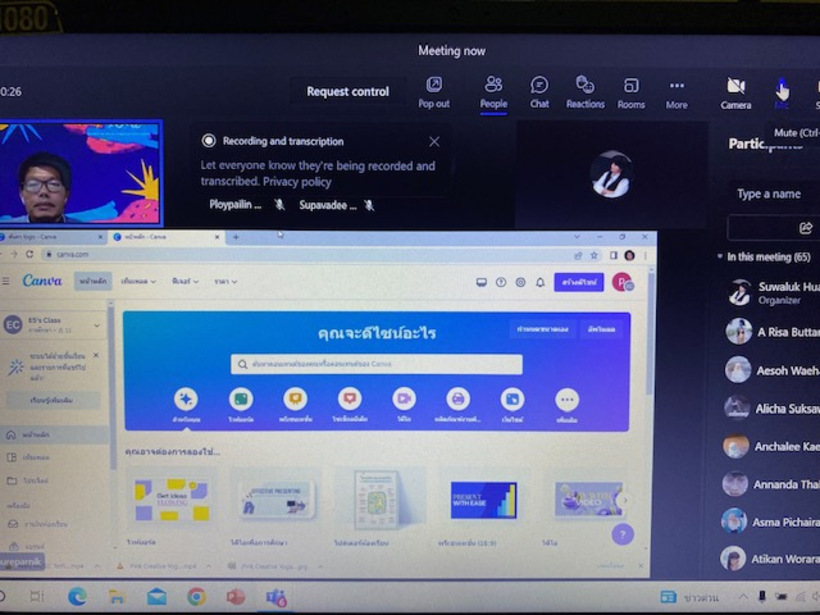This screenshot has height=615, width=820.
Task: Toggle the Canva hamburger sidebar menu
Action: [x=7, y=281]
